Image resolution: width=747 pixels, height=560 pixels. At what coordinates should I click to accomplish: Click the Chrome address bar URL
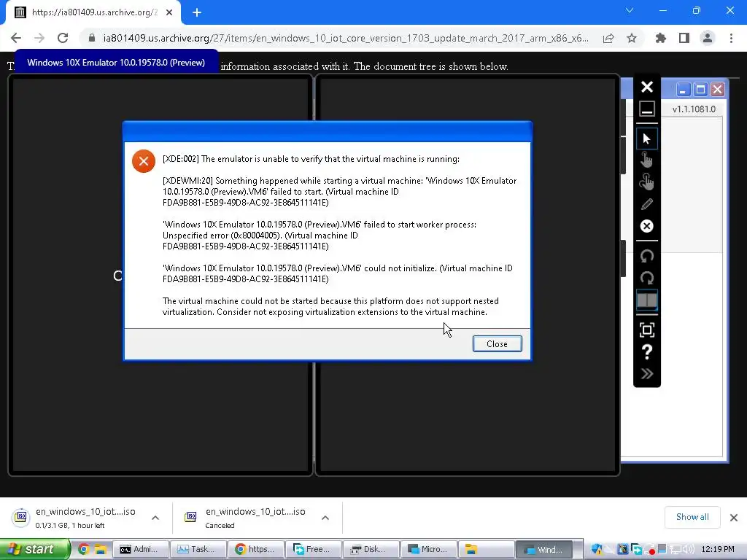coord(346,38)
